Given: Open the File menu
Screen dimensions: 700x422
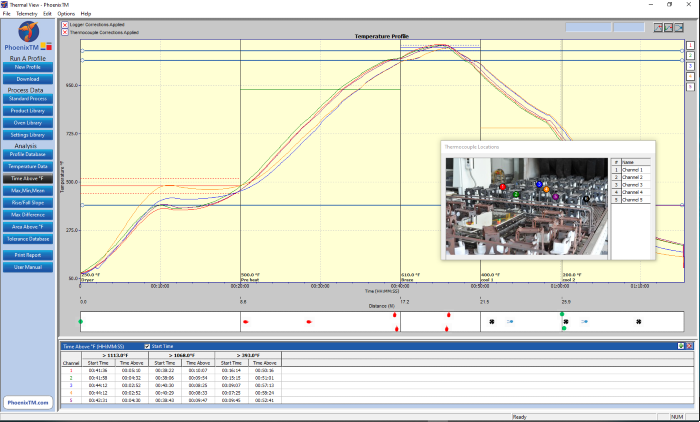Looking at the screenshot, I should pos(6,14).
